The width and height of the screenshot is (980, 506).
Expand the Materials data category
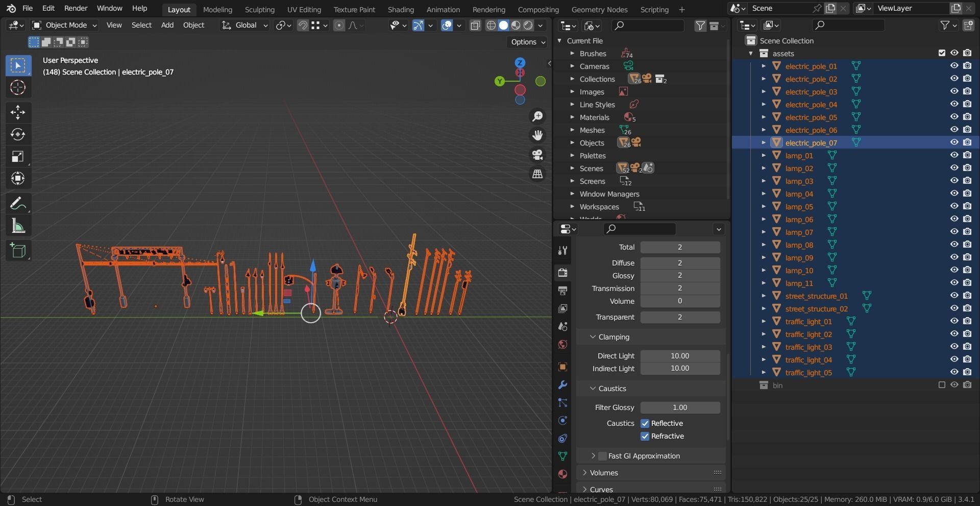[x=572, y=117]
